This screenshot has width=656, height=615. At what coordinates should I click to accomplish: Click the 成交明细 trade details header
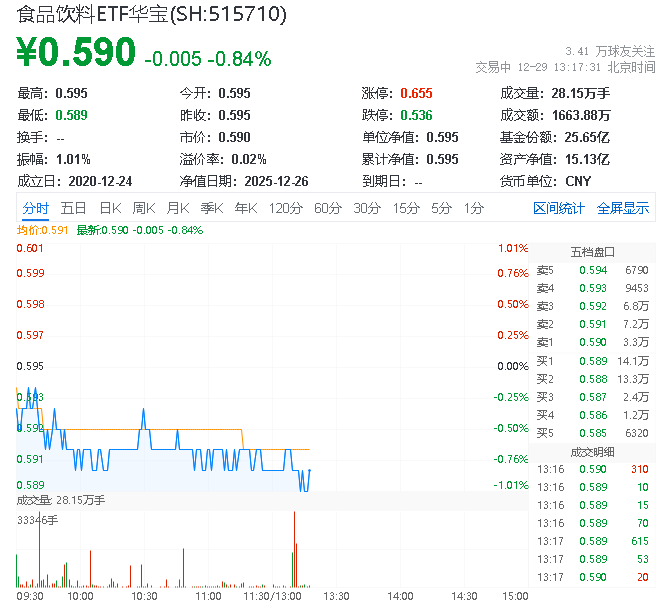pos(592,451)
